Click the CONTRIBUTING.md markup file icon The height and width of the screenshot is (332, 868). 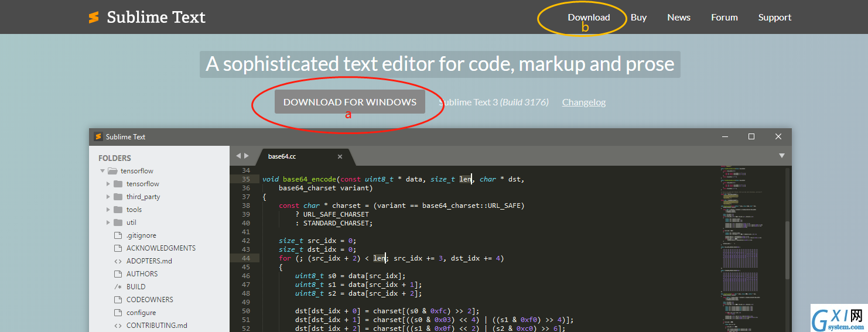[118, 326]
